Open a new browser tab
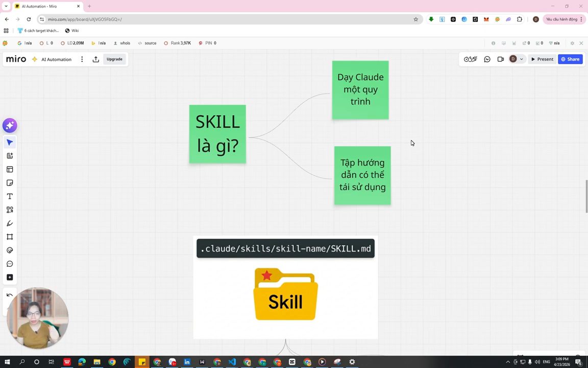The image size is (588, 368). (89, 6)
